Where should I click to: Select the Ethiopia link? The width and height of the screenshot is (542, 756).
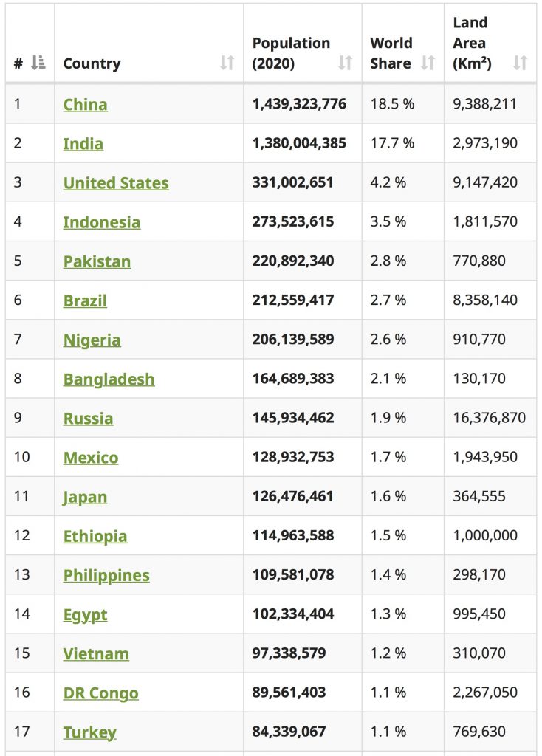pyautogui.click(x=95, y=535)
